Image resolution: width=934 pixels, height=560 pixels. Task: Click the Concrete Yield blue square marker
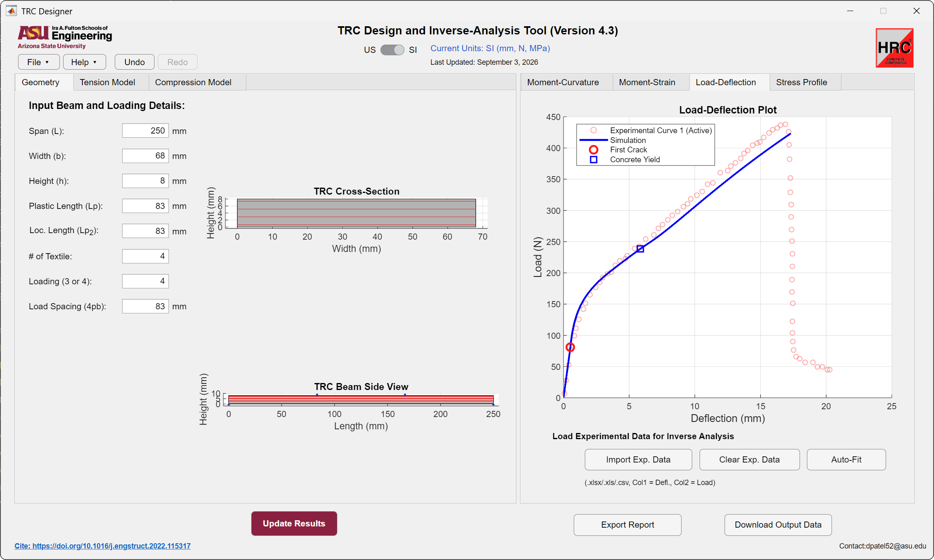pos(640,249)
